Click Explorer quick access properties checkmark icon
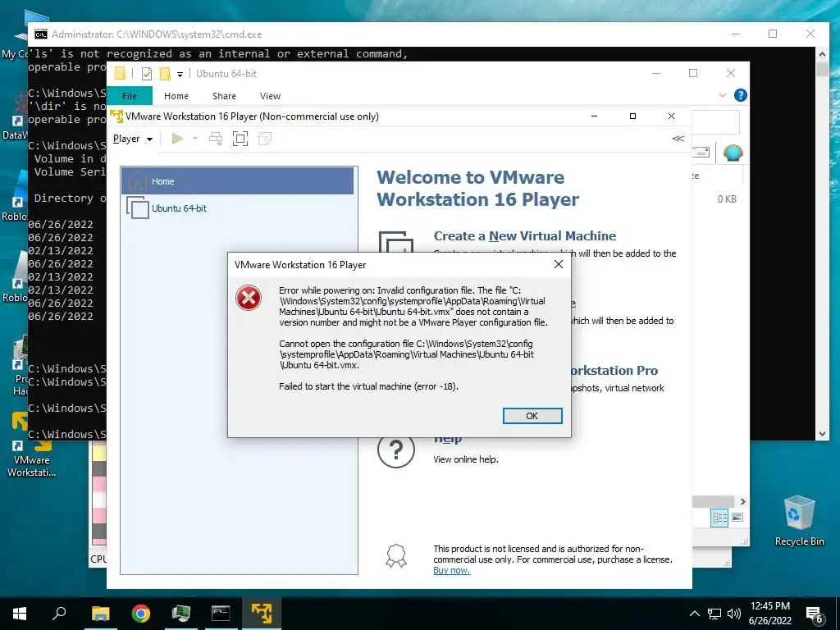This screenshot has height=630, width=840. [146, 74]
